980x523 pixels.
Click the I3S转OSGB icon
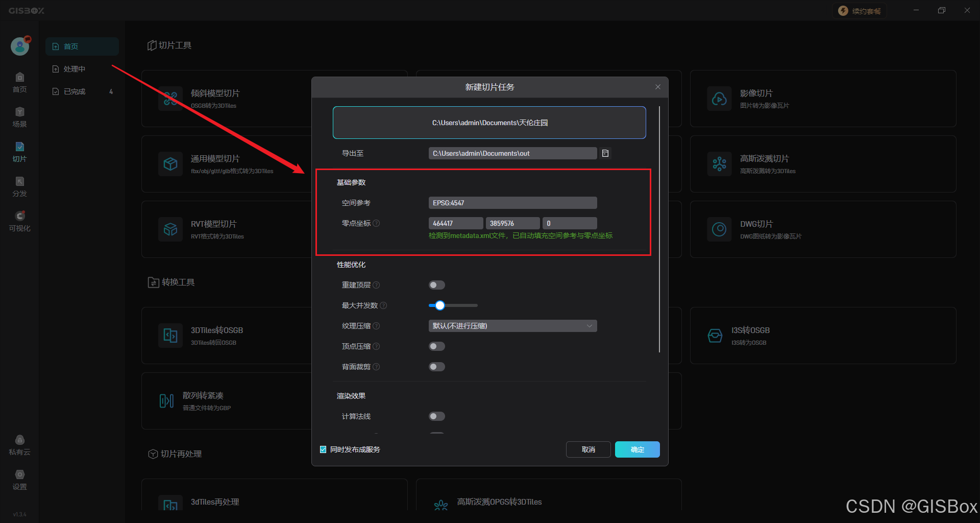click(x=715, y=336)
